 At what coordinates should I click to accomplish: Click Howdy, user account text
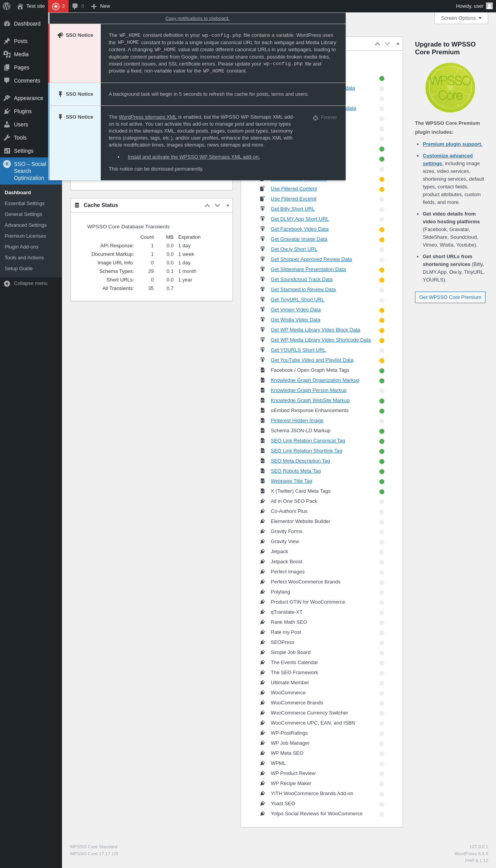[470, 6]
